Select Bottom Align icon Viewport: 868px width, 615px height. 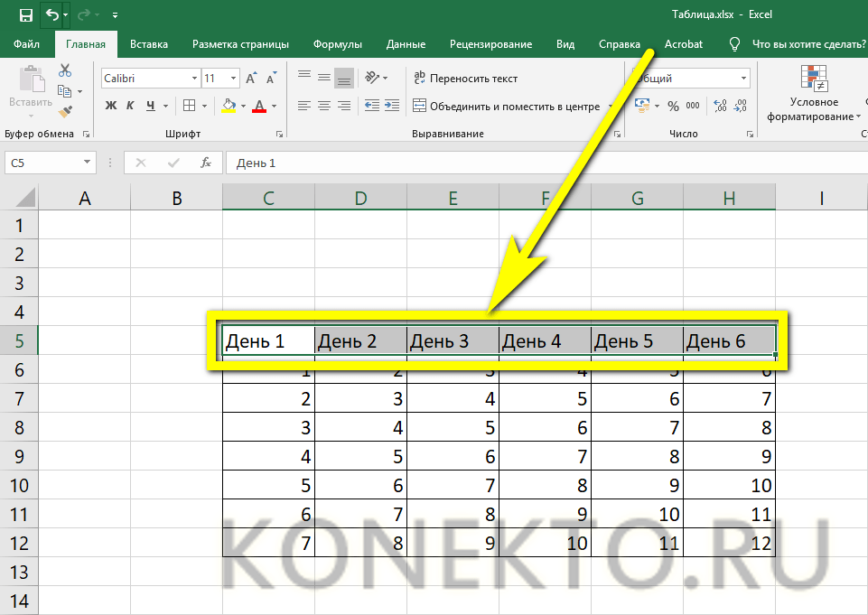tap(344, 79)
